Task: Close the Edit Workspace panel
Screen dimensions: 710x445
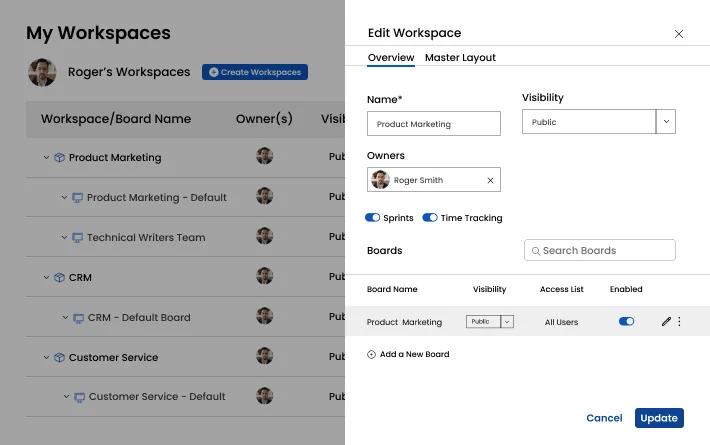Action: click(x=679, y=34)
